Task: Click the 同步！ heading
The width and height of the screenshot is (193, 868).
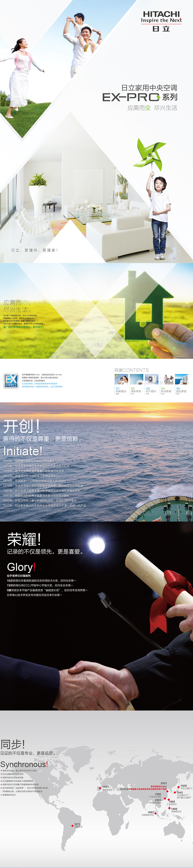Action: pos(12,744)
